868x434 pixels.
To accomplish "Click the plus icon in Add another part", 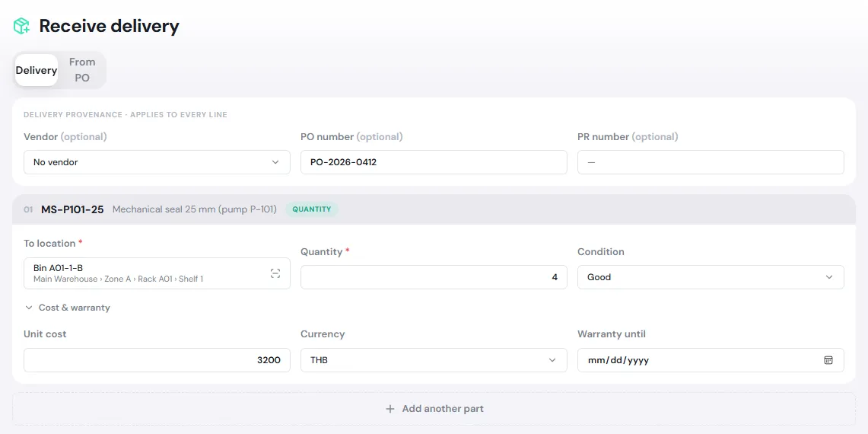I will (x=390, y=409).
